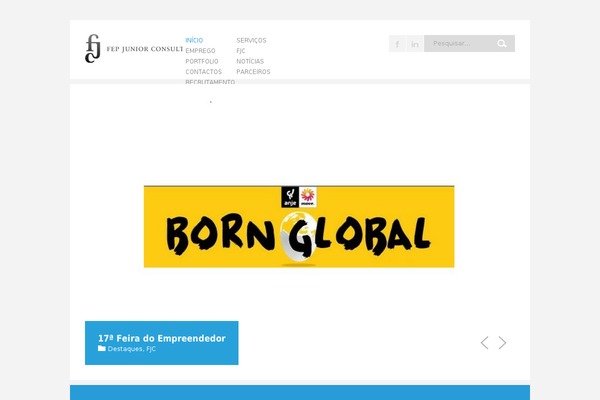Open the 17ª Feira do Empreendedor headline
The width and height of the screenshot is (600, 400).
click(x=162, y=338)
